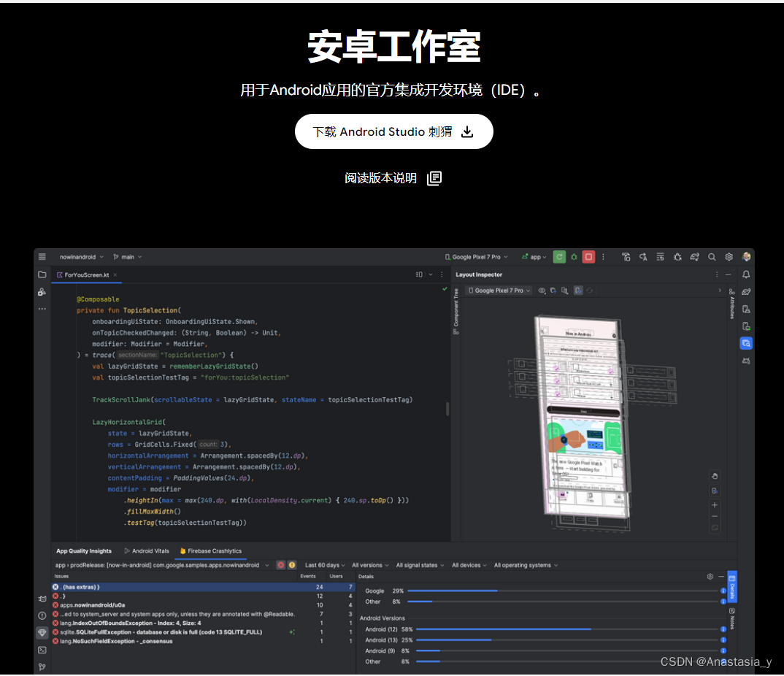The image size is (784, 676).
Task: Open the All signal states filter
Action: click(420, 565)
